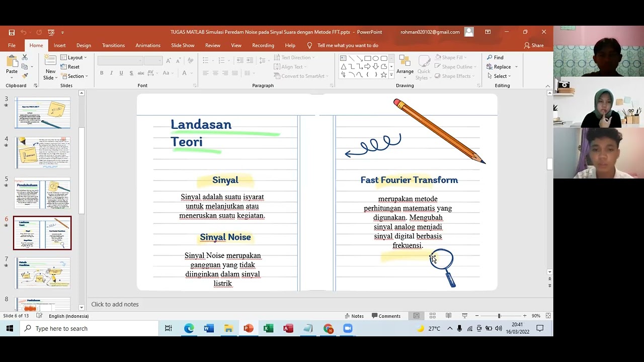Image resolution: width=644 pixels, height=362 pixels.
Task: Toggle Bold formatting
Action: point(102,73)
